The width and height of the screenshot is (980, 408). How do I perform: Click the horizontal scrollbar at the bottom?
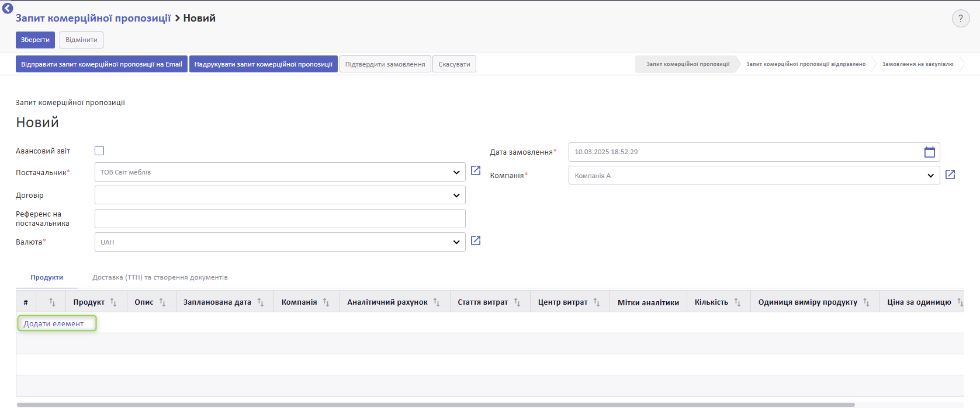tap(435, 404)
